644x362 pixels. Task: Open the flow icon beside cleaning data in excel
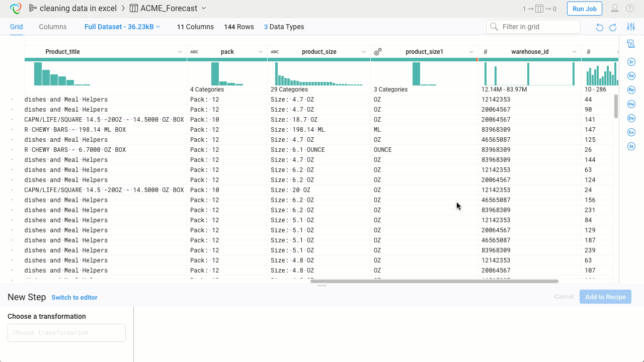pos(32,9)
